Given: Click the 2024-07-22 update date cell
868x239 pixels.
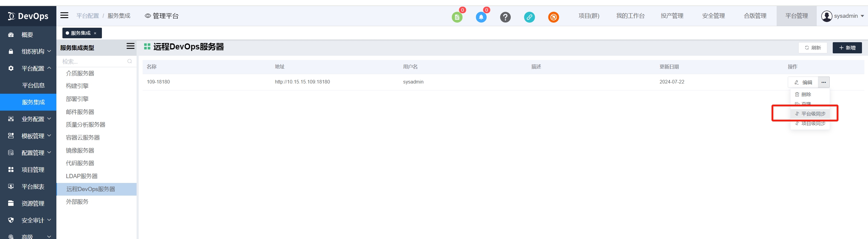Looking at the screenshot, I should click(x=672, y=82).
